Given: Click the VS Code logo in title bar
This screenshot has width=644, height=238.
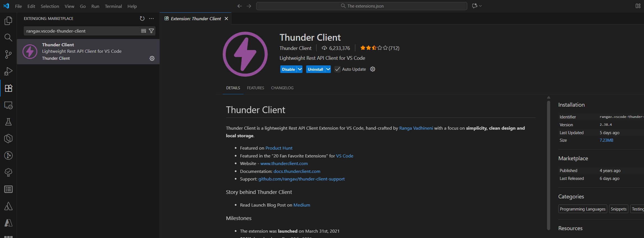Looking at the screenshot, I should [x=6, y=6].
